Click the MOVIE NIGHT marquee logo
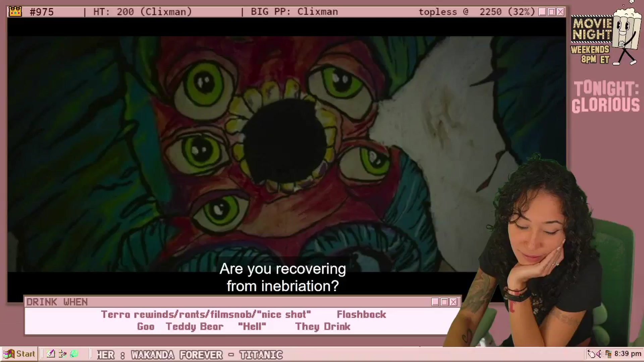 tap(592, 29)
